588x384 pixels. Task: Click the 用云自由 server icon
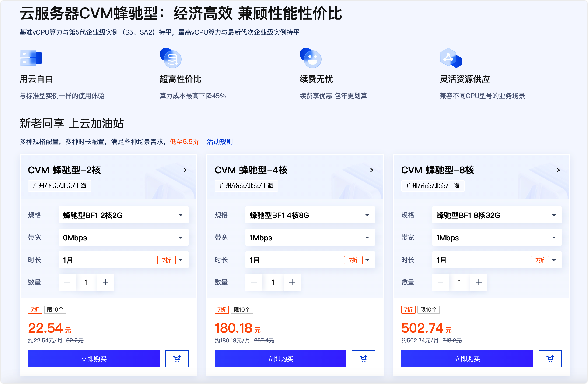(31, 58)
